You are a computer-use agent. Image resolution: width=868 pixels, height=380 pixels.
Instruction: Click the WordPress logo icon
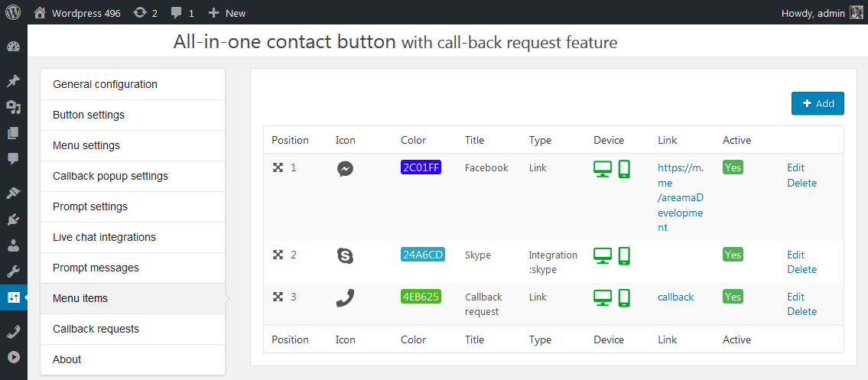13,12
